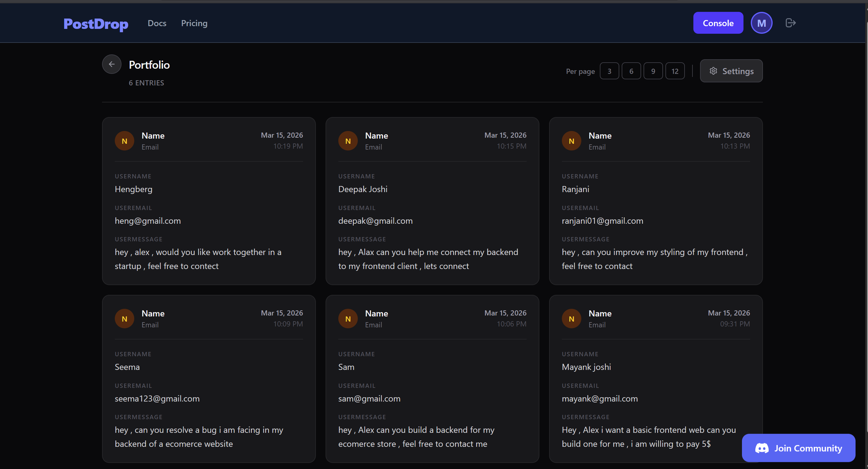Click Hengberg's startup message text
Viewport: 868px width, 469px height.
pyautogui.click(x=198, y=259)
